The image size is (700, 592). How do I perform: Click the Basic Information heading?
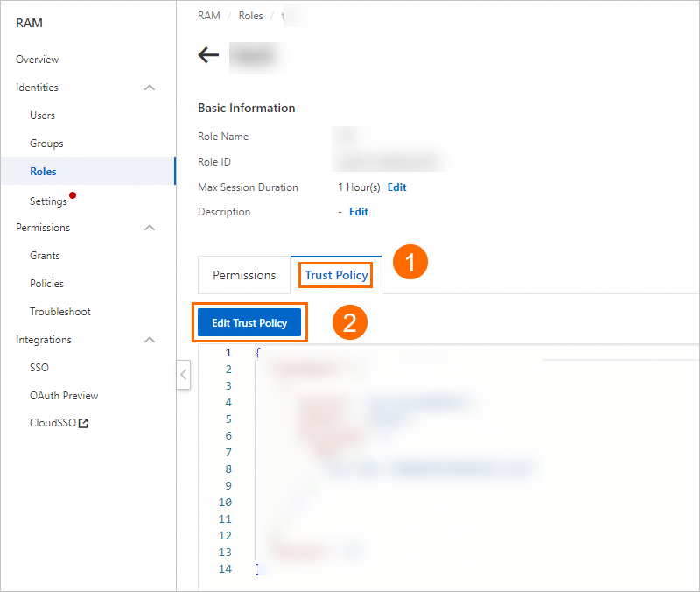(247, 108)
